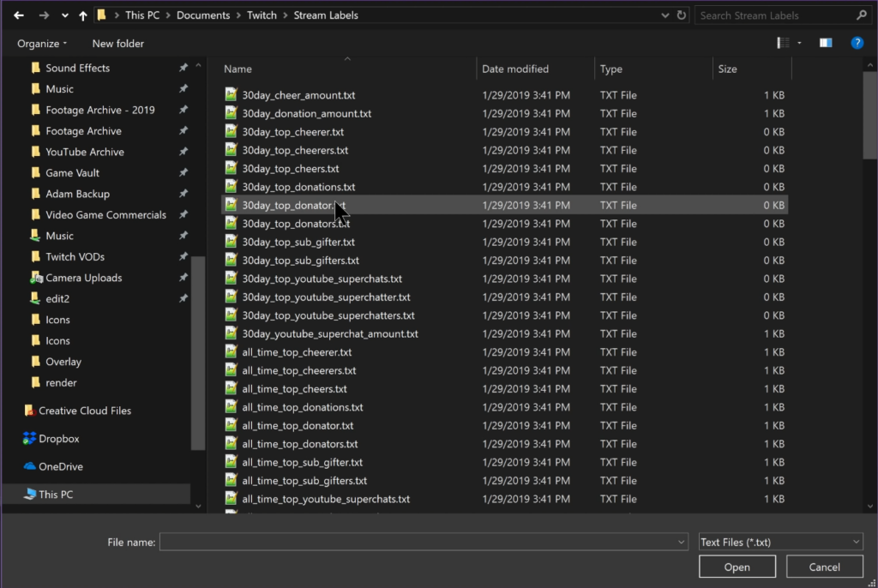Screen dimensions: 878x588
Task: Select file all_time_top_cheers.txt
Action: click(x=295, y=388)
